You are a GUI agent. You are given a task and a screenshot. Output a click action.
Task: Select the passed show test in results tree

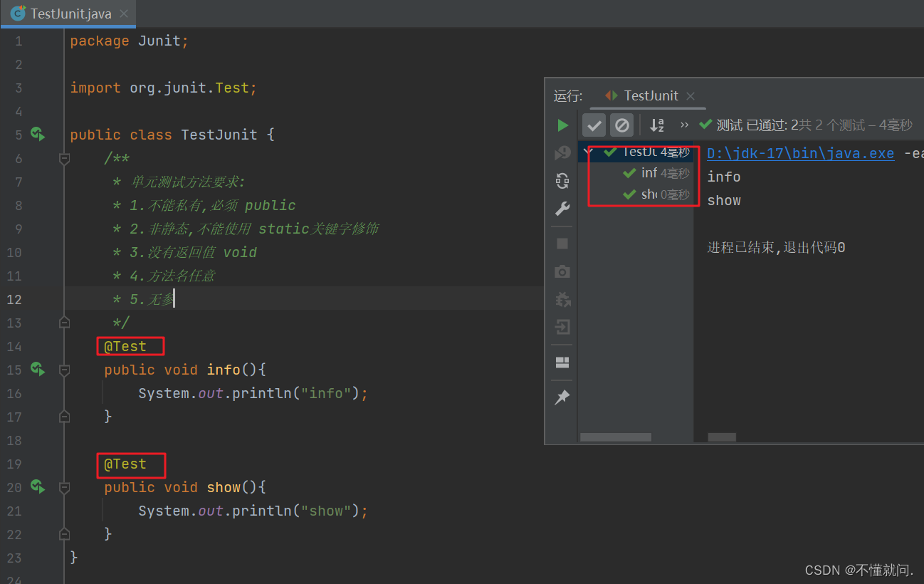[651, 194]
